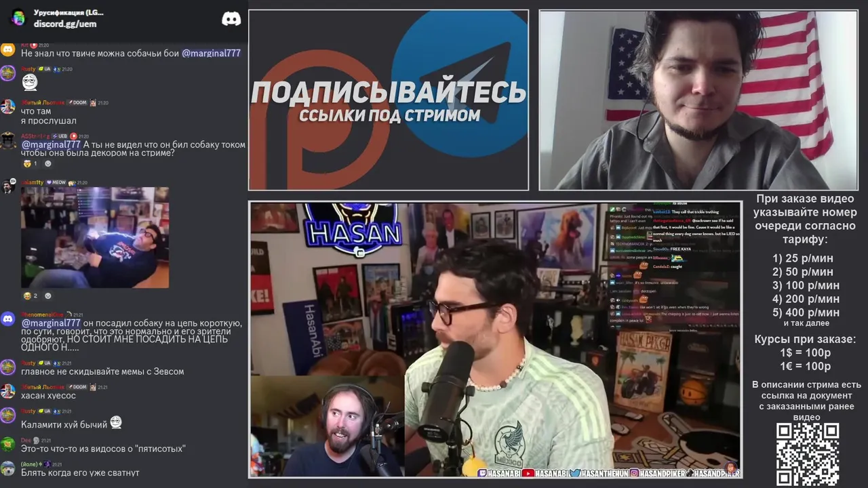Open Rusty's avatar on the 'мемы с Зевсом' message
Image resolution: width=868 pixels, height=488 pixels.
point(7,367)
